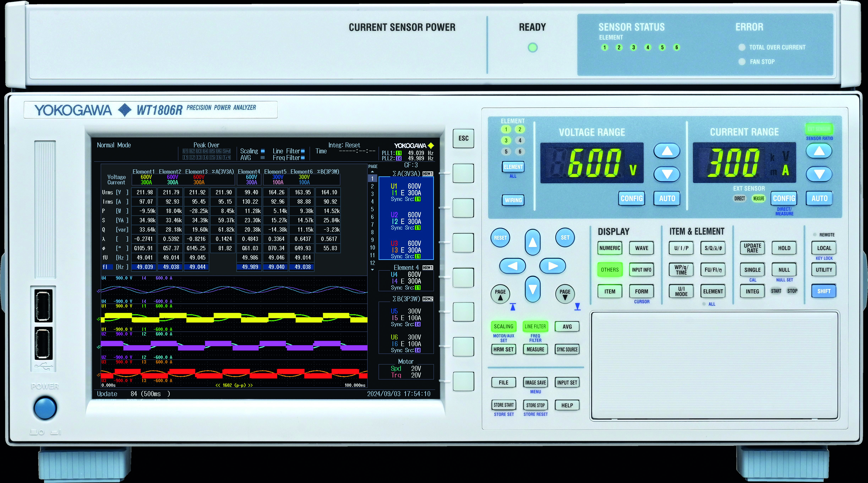
Task: Open the FILE menu key
Action: 504,383
